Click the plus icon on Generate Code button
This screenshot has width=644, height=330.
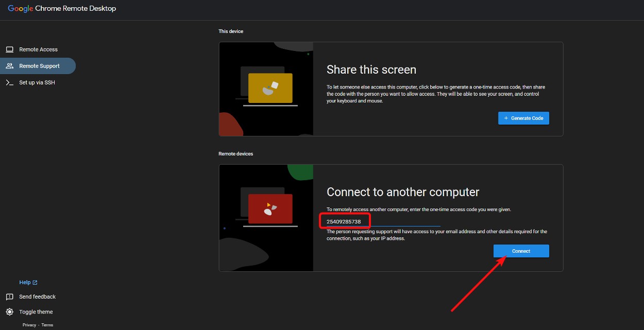[x=505, y=118]
